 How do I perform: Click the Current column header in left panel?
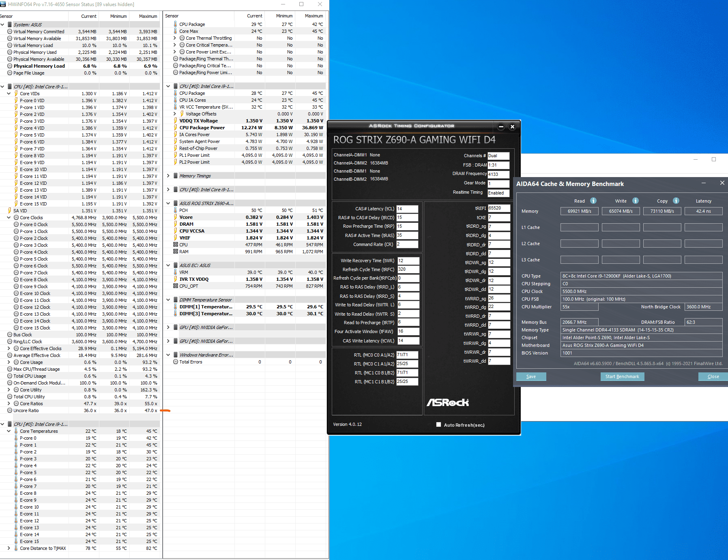[84, 16]
